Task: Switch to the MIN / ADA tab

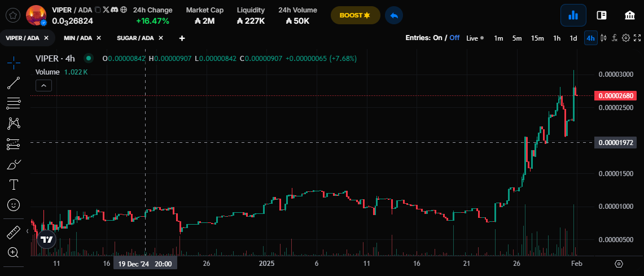Action: 78,38
